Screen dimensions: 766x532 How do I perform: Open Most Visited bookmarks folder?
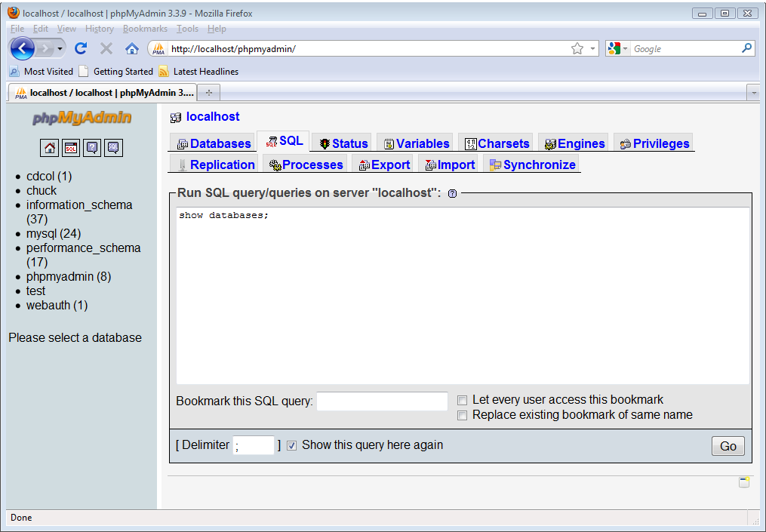tap(41, 72)
